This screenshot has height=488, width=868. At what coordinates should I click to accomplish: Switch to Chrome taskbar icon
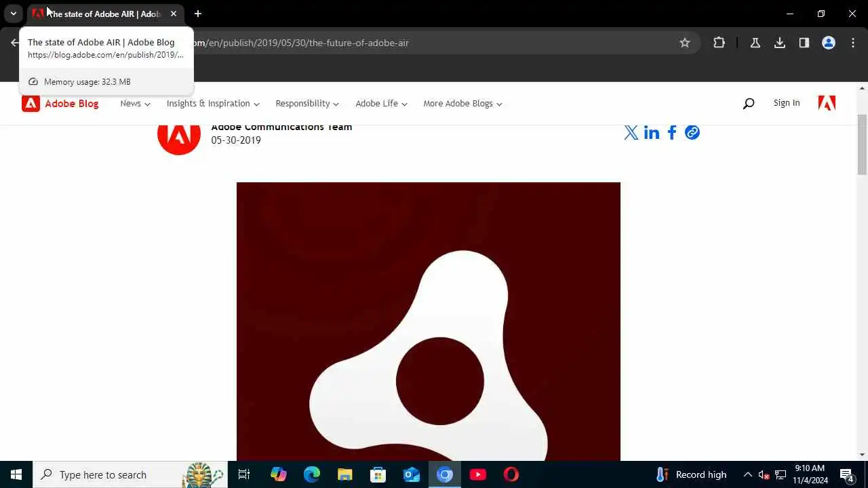click(x=445, y=474)
